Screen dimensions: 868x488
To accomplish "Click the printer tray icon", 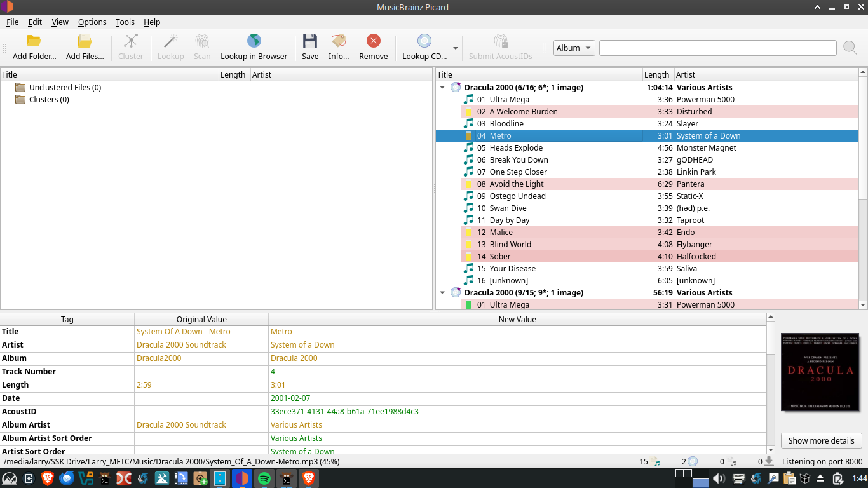I will tap(738, 478).
